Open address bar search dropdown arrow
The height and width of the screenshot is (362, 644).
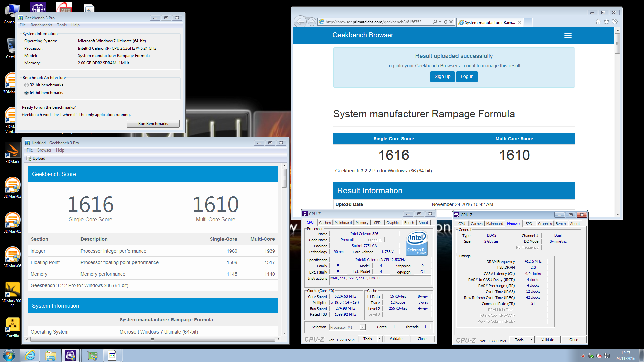coord(440,22)
